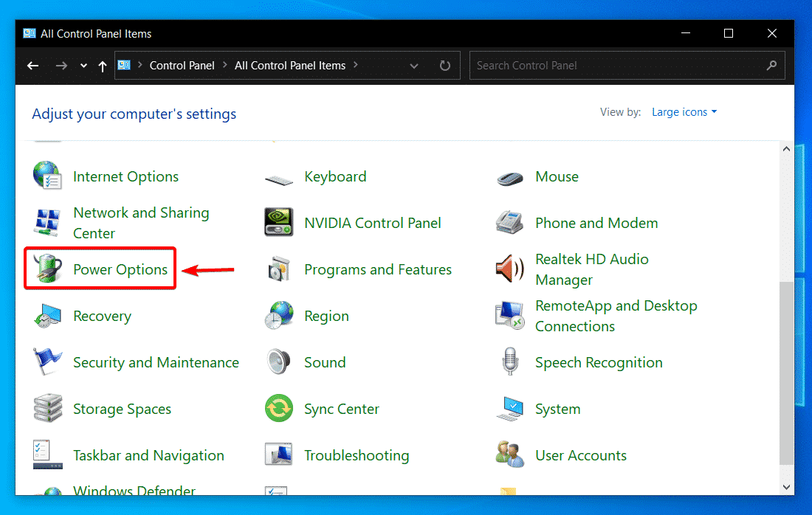Click the scrollbar down arrow
812x515 pixels.
pyautogui.click(x=786, y=487)
